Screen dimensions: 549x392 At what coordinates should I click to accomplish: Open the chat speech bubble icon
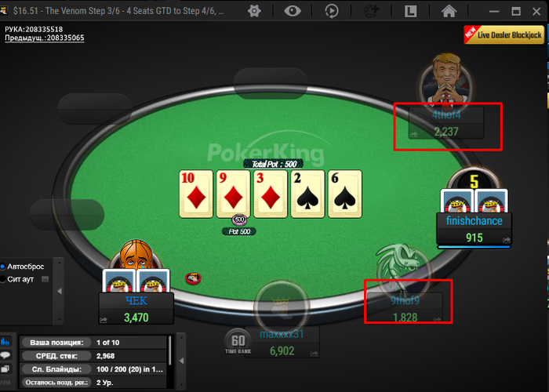click(x=5, y=355)
